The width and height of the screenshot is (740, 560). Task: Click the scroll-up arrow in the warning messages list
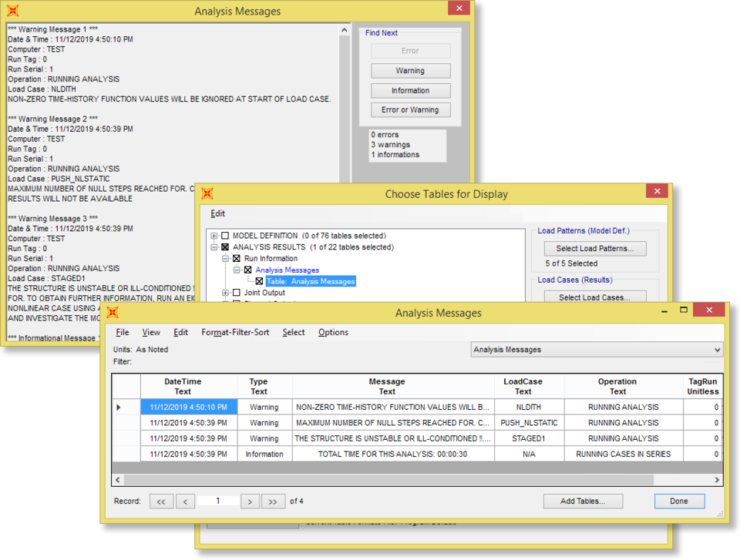point(345,29)
